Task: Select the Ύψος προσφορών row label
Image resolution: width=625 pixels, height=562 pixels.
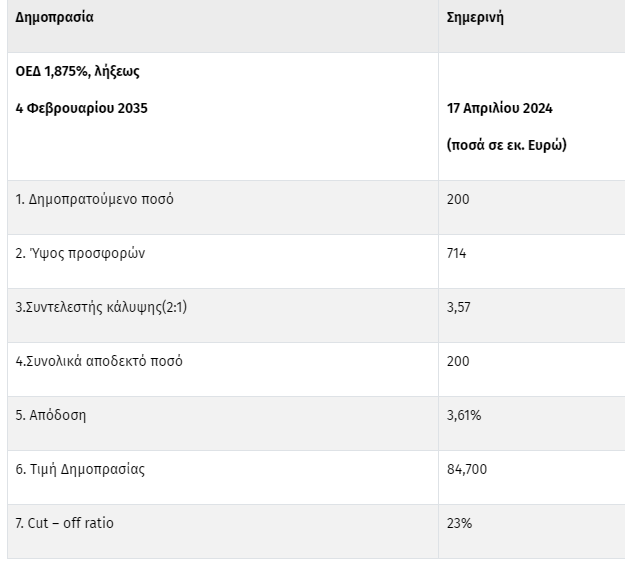Action: [81, 253]
